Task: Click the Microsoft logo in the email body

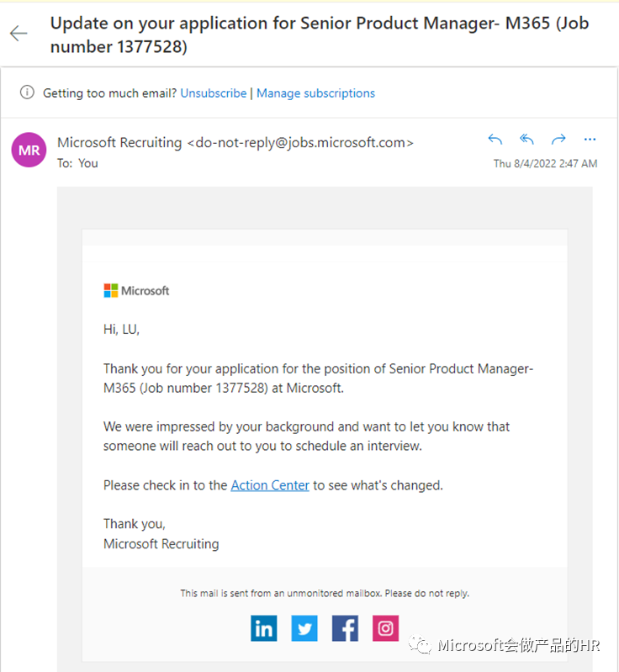Action: [x=136, y=290]
